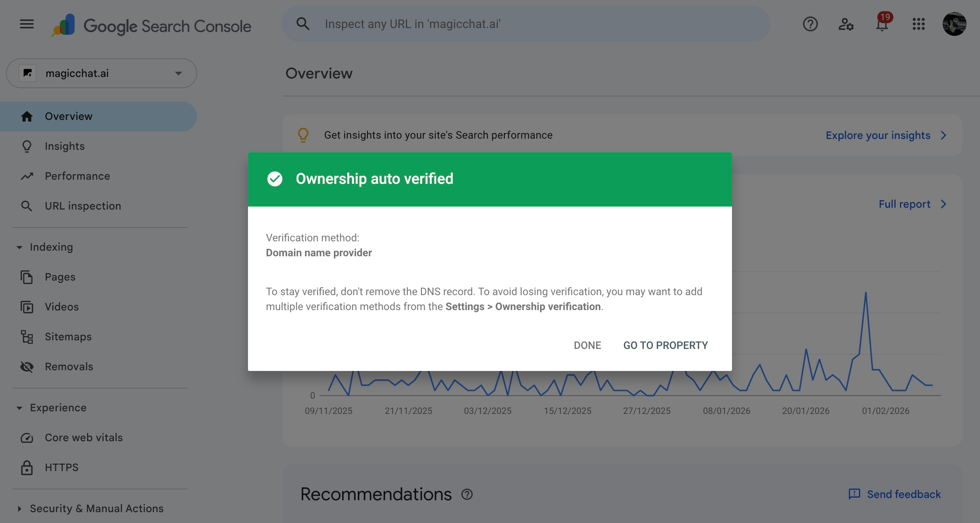The image size is (980, 523).
Task: Click the lightbulb icon in the insights banner
Action: pyautogui.click(x=303, y=135)
